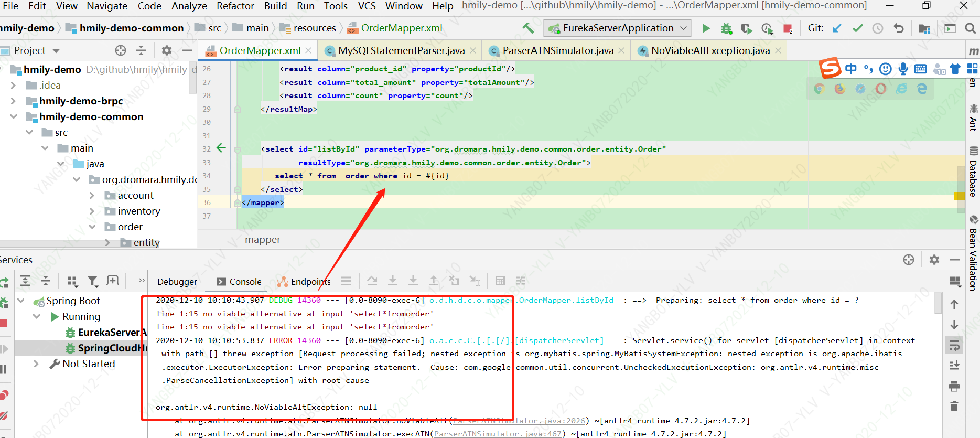This screenshot has height=438, width=980.
Task: Show Git history with the clock icon
Action: (x=878, y=28)
